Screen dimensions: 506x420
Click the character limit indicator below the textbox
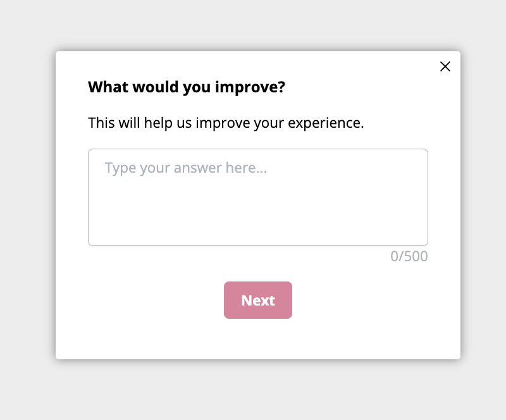[x=409, y=256]
